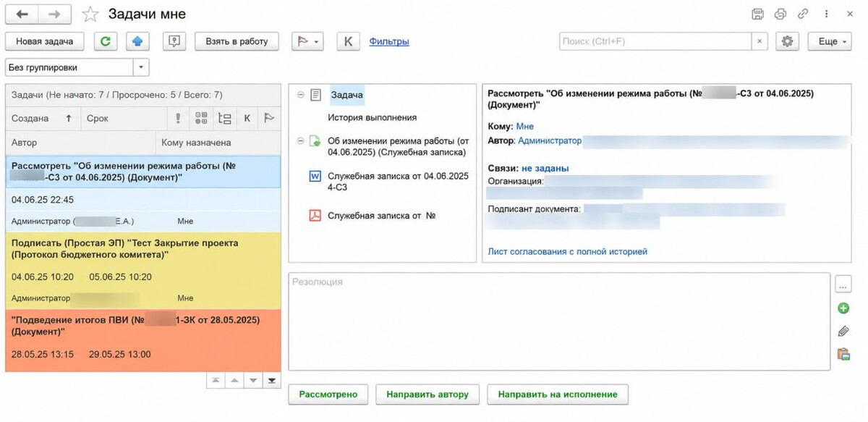Click the favorites star next to title
This screenshot has width=868, height=422.
tap(90, 14)
